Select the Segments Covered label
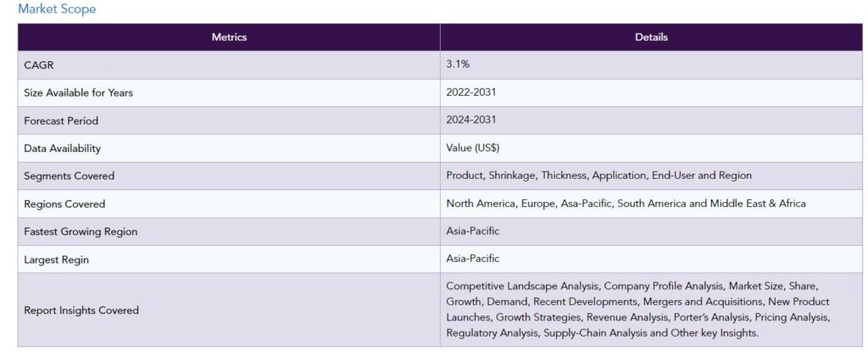 tap(70, 176)
